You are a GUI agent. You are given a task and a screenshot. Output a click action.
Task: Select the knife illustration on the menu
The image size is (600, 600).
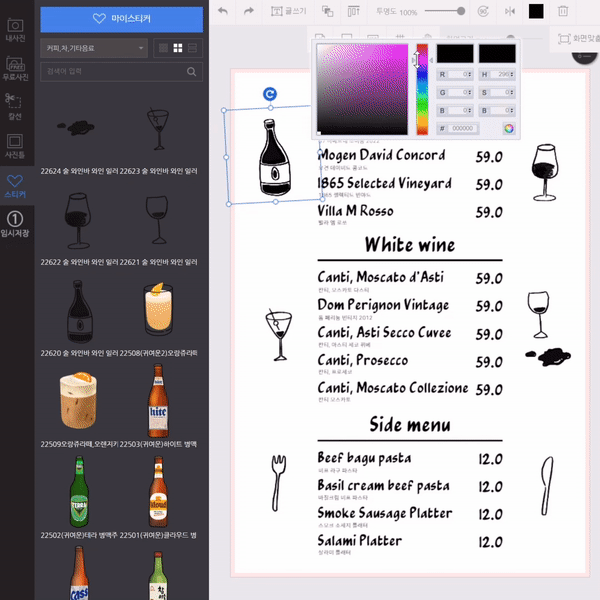pyautogui.click(x=547, y=485)
